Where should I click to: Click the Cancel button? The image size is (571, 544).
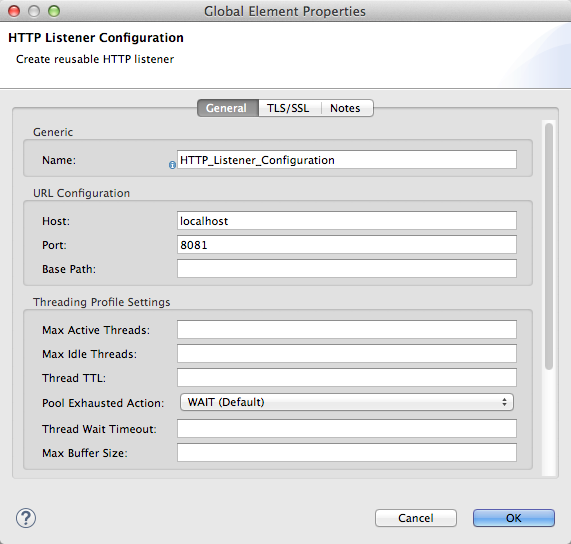(x=416, y=518)
